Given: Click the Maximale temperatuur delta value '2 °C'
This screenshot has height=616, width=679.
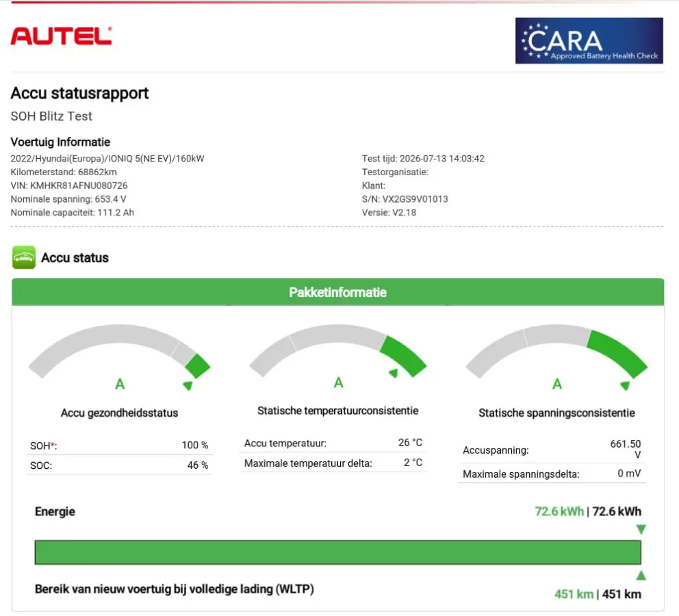Looking at the screenshot, I should (x=413, y=462).
